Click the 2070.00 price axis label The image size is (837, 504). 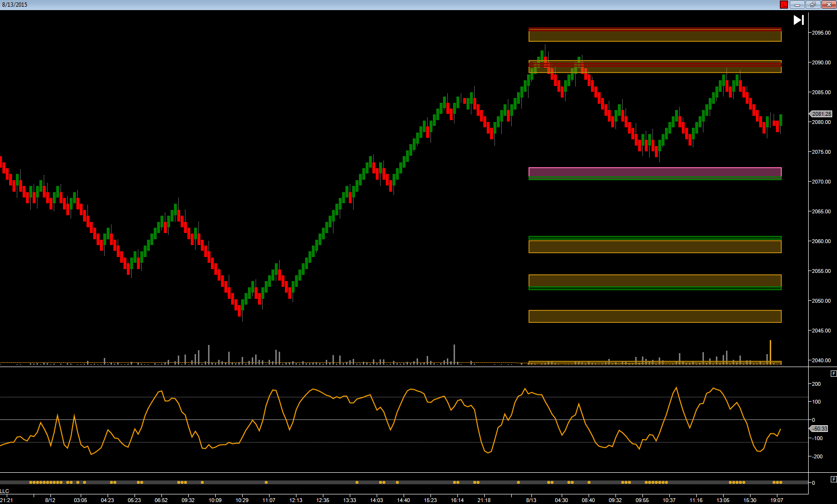pos(821,182)
